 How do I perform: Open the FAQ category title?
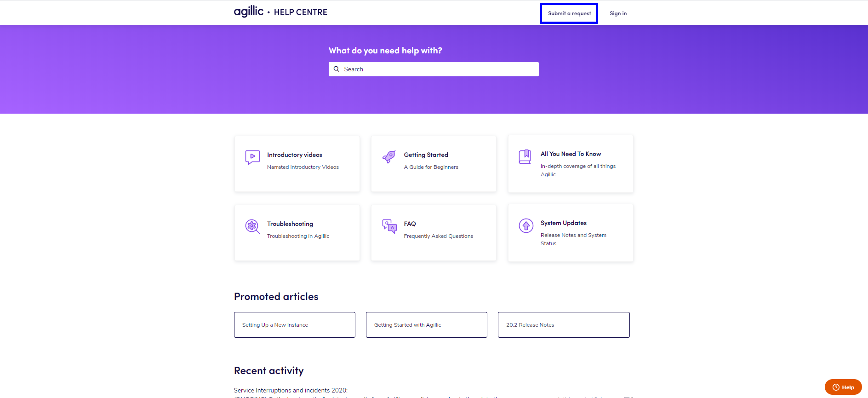pos(410,224)
